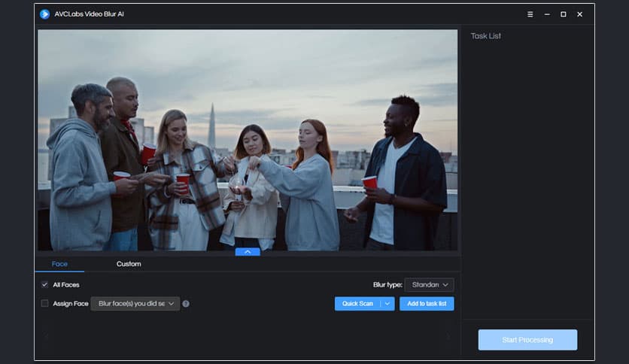Open the hamburger menu in the title bar

point(530,14)
